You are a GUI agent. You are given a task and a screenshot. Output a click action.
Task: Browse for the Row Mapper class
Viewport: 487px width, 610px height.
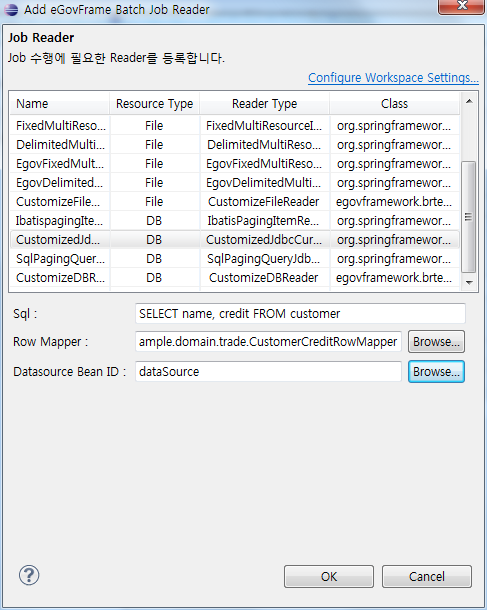point(436,342)
